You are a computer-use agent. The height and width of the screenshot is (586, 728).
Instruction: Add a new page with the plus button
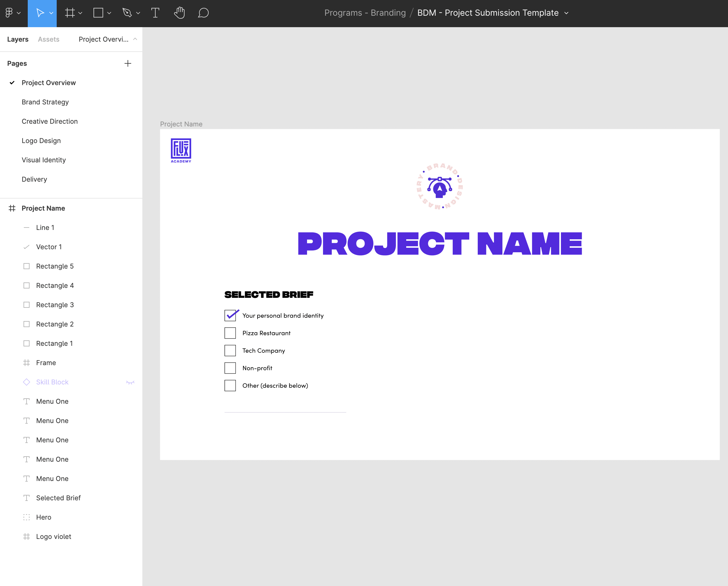[x=128, y=63]
